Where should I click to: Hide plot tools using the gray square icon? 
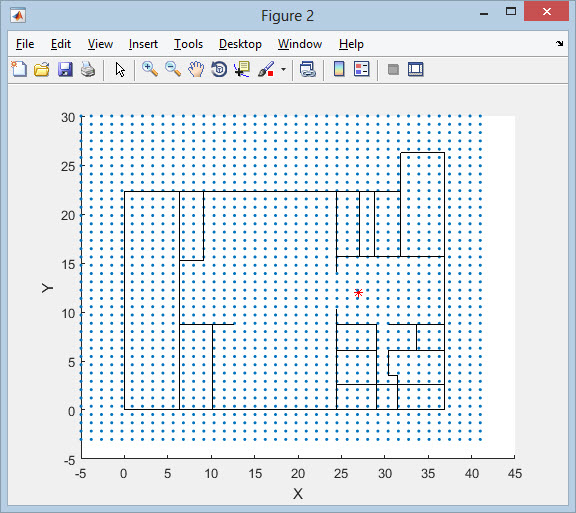(x=393, y=69)
